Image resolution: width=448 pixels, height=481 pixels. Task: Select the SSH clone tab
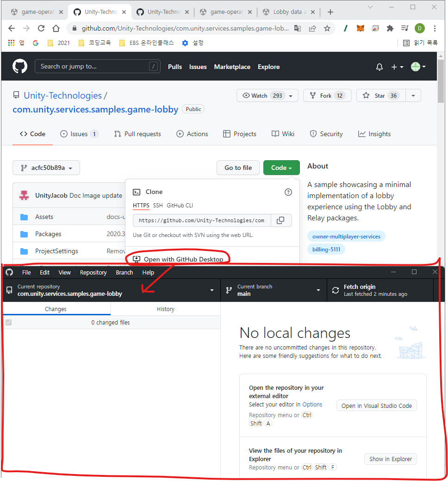point(158,206)
